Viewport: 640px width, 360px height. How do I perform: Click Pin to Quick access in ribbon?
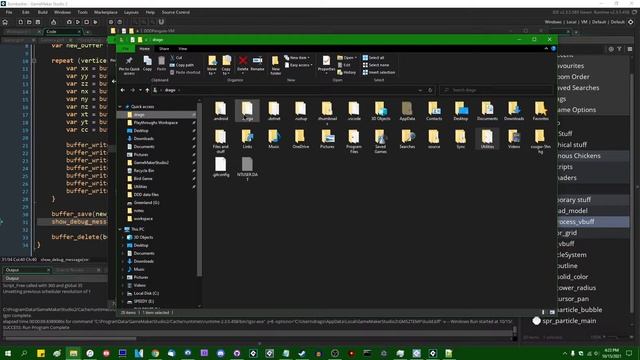click(x=129, y=65)
